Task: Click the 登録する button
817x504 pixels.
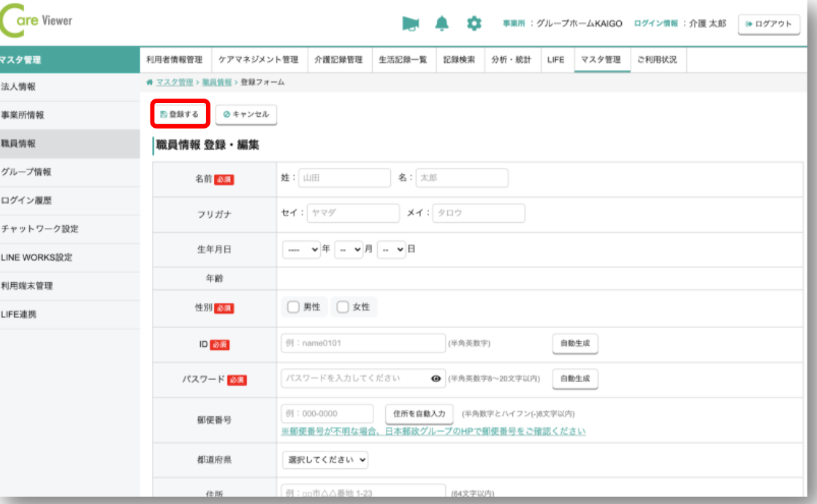Action: pos(180,115)
